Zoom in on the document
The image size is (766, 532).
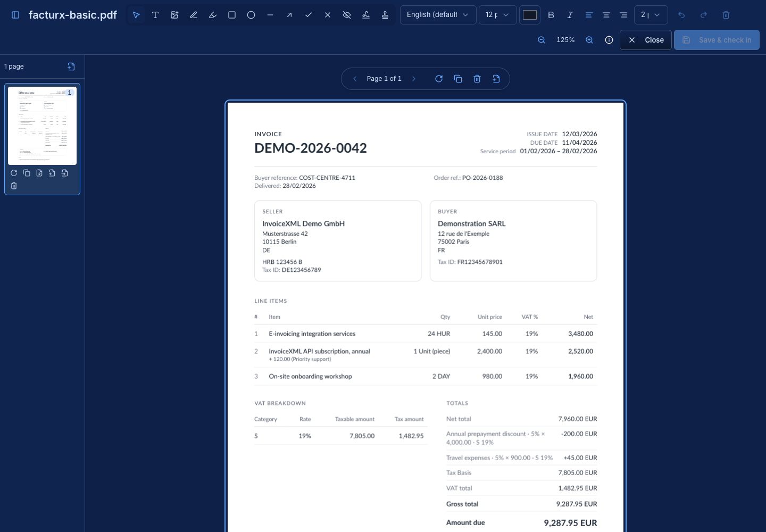click(x=589, y=40)
